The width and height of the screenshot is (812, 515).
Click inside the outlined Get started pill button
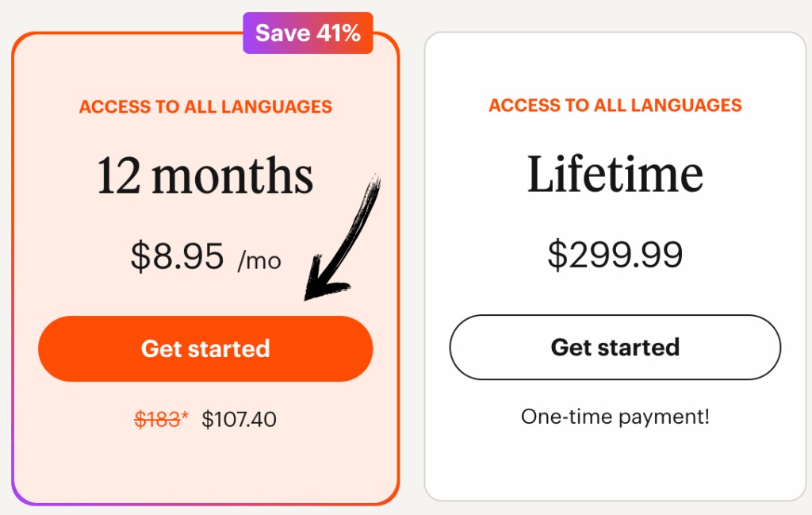coord(615,347)
